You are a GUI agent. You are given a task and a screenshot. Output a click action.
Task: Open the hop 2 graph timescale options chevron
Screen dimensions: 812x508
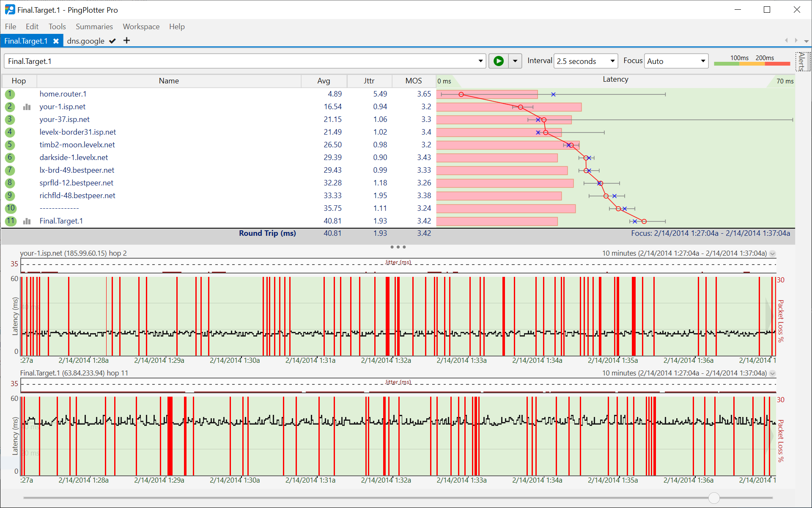click(x=773, y=254)
